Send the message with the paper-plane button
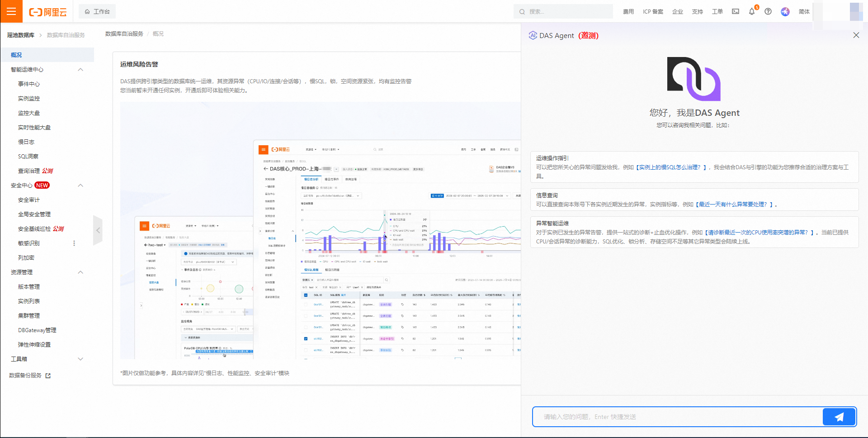This screenshot has width=868, height=438. (x=839, y=417)
